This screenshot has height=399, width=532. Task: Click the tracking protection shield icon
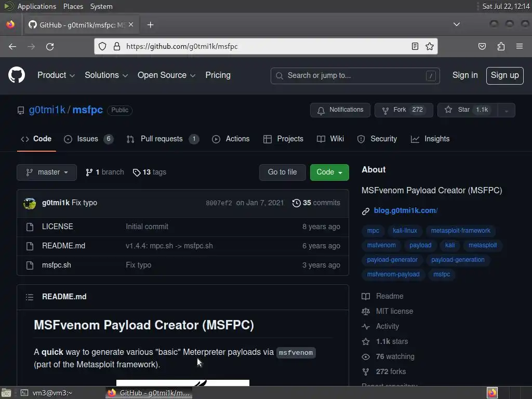pyautogui.click(x=102, y=46)
